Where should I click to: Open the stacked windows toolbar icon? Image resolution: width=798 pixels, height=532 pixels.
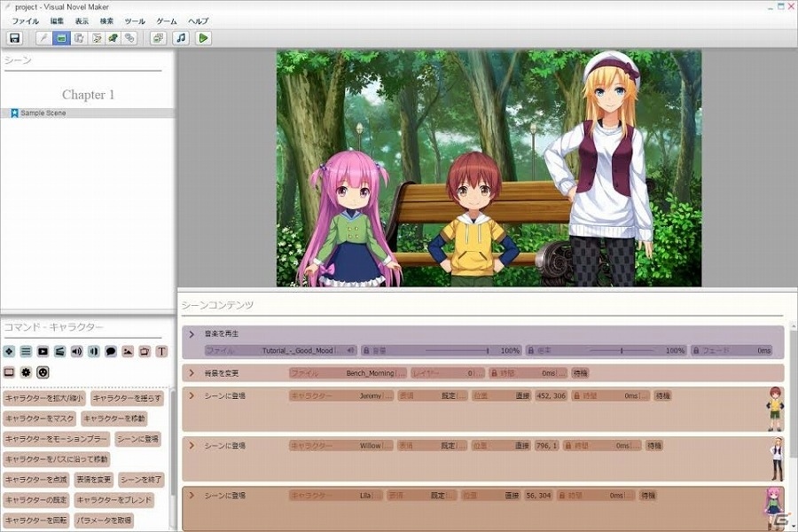[159, 38]
